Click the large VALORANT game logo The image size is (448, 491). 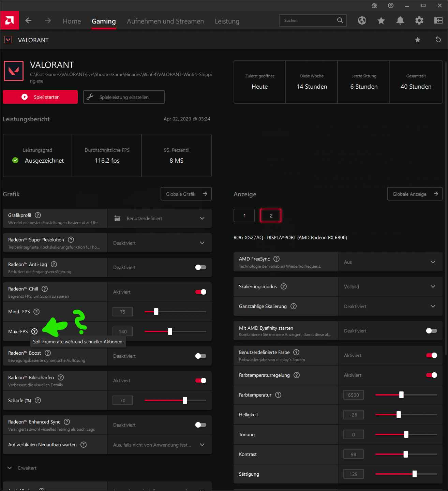pos(14,71)
